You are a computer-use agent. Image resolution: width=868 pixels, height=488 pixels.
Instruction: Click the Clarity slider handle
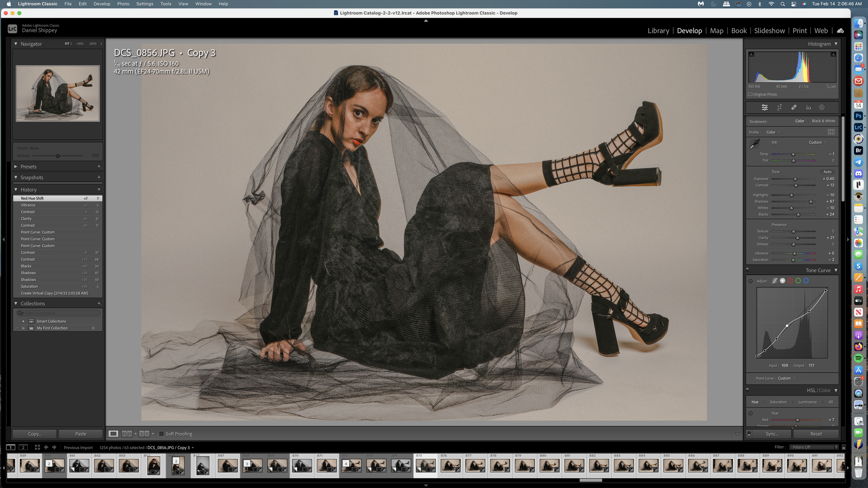[798, 238]
